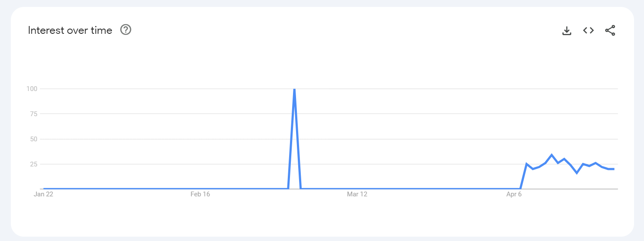Click where the line first jumps in April

tap(526, 164)
